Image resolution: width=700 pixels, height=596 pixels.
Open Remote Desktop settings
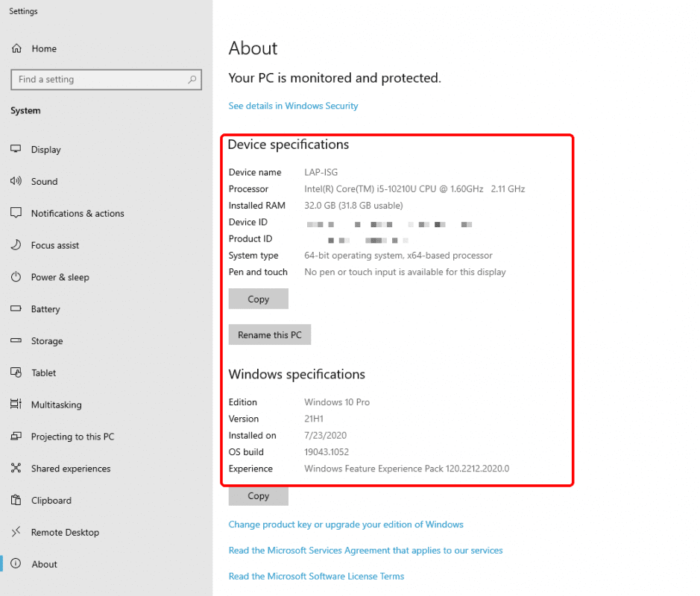point(65,533)
